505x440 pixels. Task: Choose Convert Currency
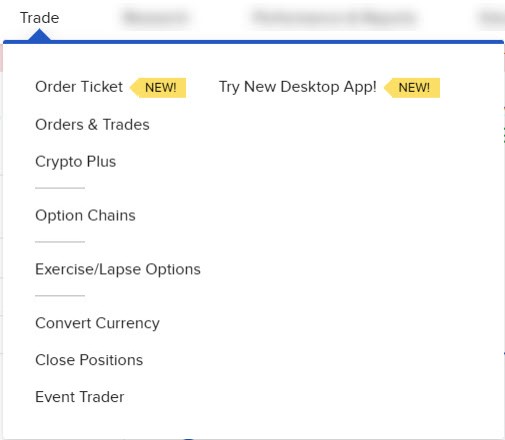[97, 323]
